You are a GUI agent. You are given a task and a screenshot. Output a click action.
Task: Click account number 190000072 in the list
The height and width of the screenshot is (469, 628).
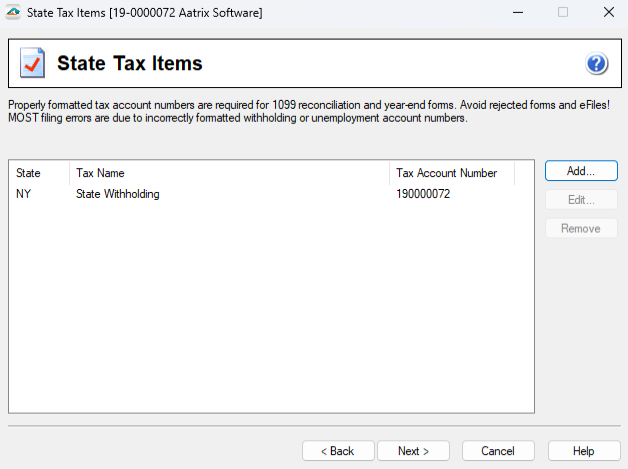(x=424, y=194)
